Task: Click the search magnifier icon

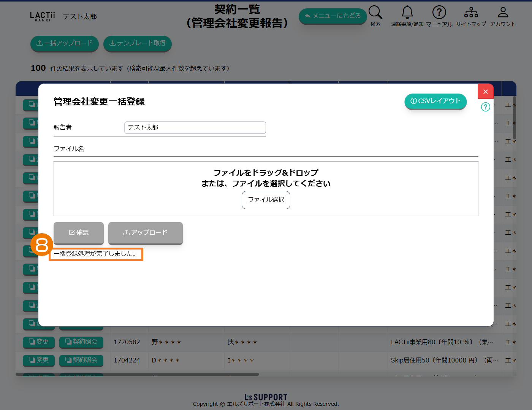Action: [x=375, y=13]
